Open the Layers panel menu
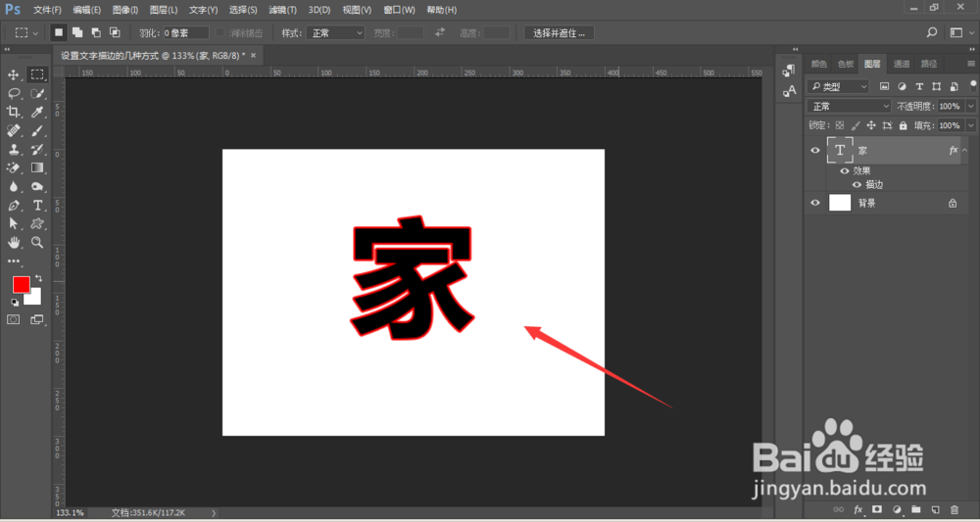980x522 pixels. (x=970, y=64)
